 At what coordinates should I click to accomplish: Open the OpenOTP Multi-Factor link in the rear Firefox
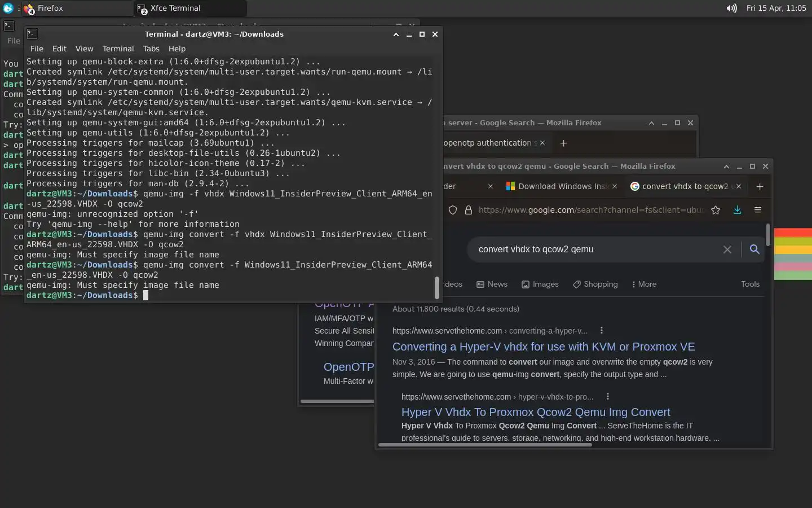pyautogui.click(x=348, y=367)
